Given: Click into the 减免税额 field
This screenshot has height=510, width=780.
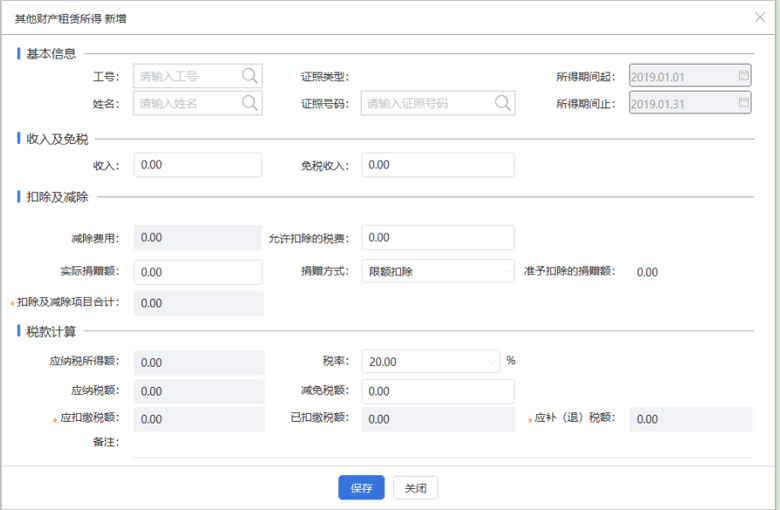Looking at the screenshot, I should point(437,391).
